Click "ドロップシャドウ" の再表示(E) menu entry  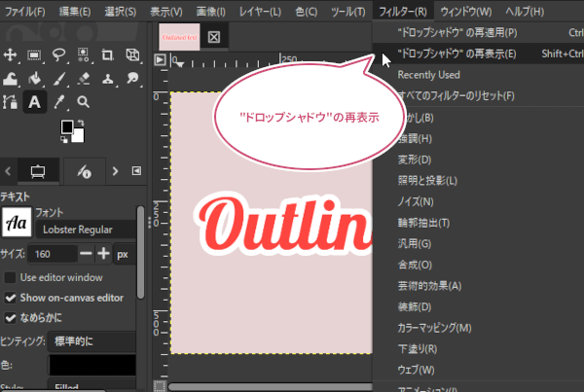click(x=457, y=53)
